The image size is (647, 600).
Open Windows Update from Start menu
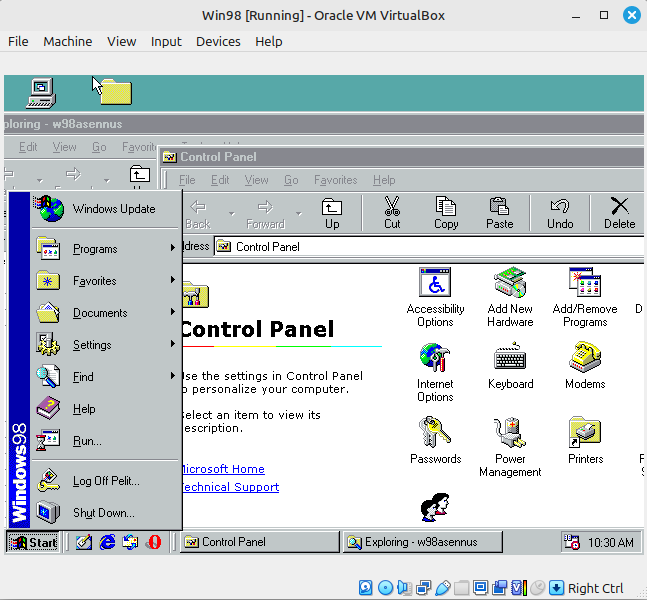[106, 209]
